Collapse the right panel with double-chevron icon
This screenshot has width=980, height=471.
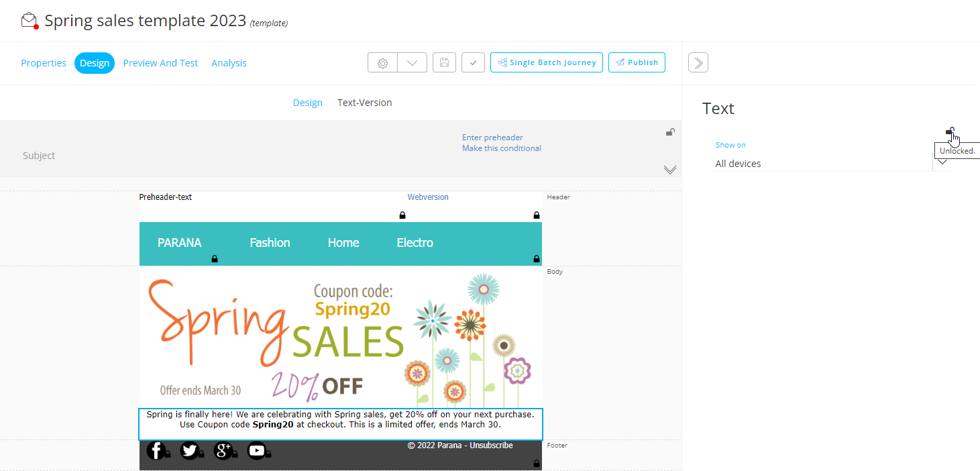[x=698, y=63]
